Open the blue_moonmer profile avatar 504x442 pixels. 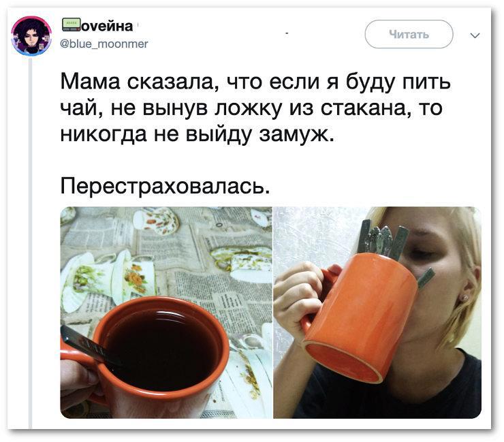pyautogui.click(x=31, y=36)
